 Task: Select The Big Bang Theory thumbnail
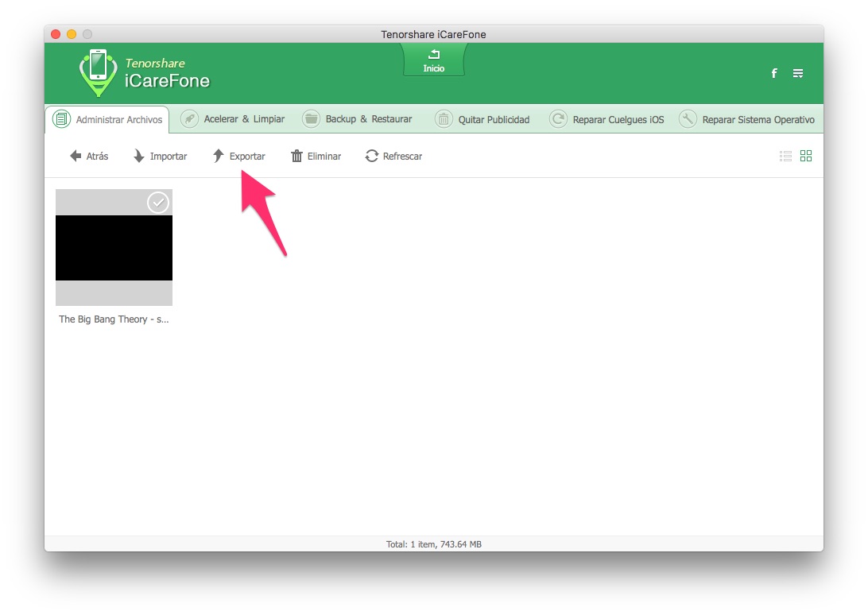114,247
